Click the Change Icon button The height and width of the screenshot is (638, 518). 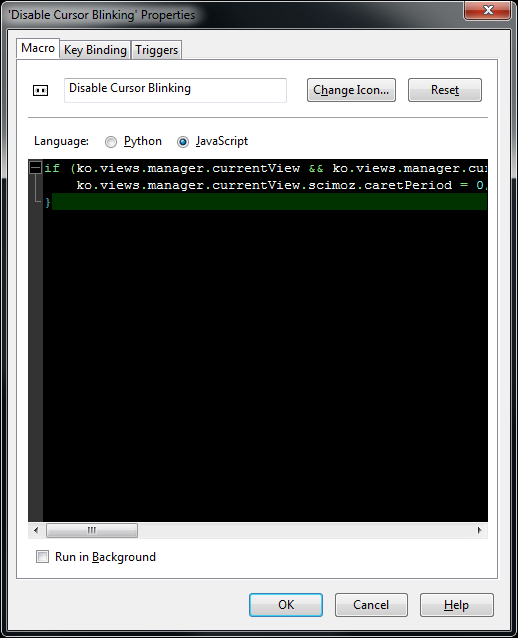351,90
